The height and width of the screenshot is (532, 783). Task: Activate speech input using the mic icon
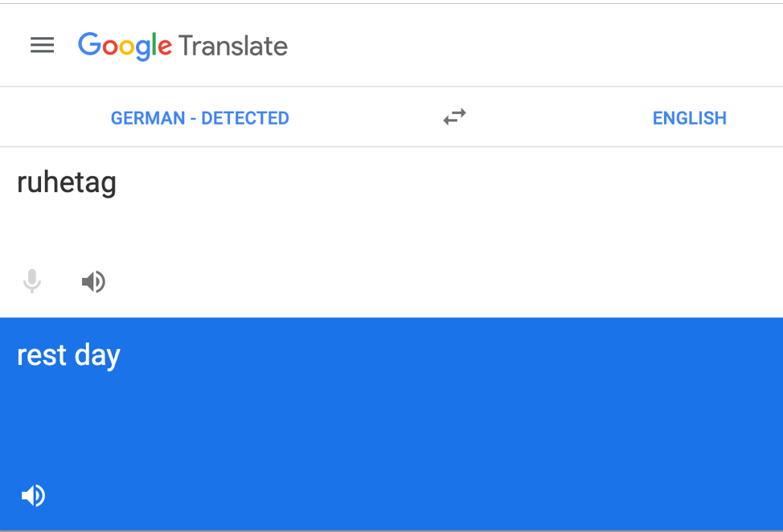click(32, 281)
